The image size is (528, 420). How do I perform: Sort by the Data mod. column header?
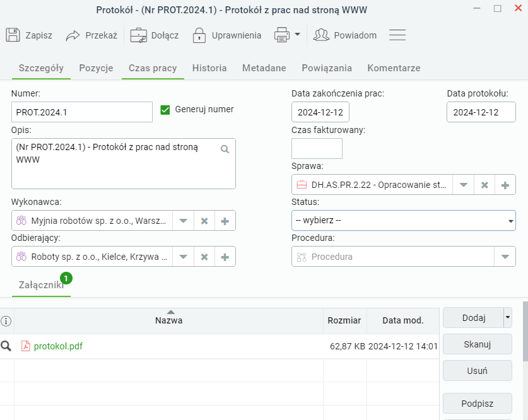[402, 321]
